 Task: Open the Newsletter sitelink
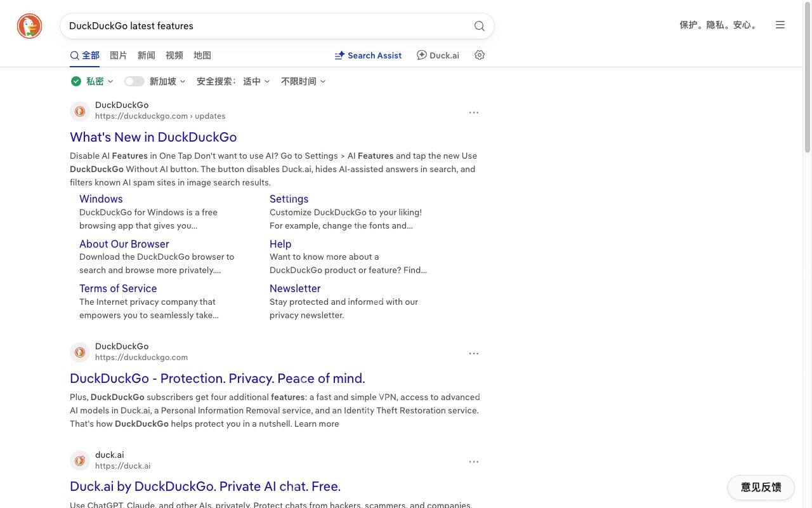[295, 288]
